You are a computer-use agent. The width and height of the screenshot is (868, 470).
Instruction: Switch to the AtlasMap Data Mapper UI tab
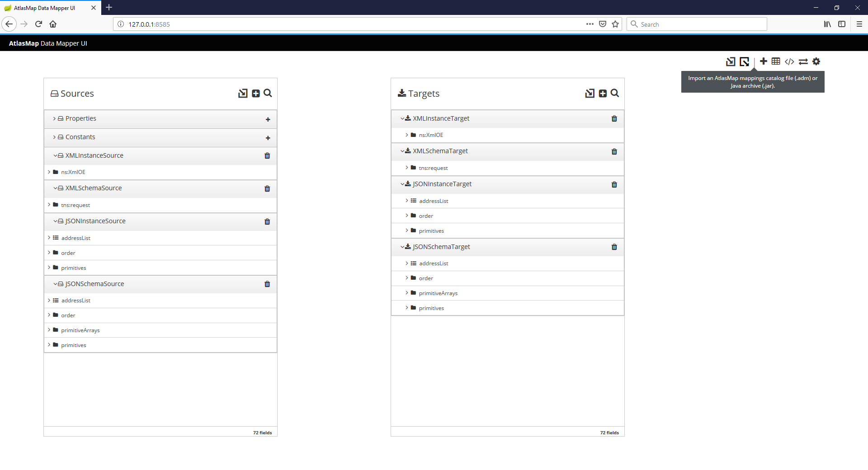(x=45, y=8)
